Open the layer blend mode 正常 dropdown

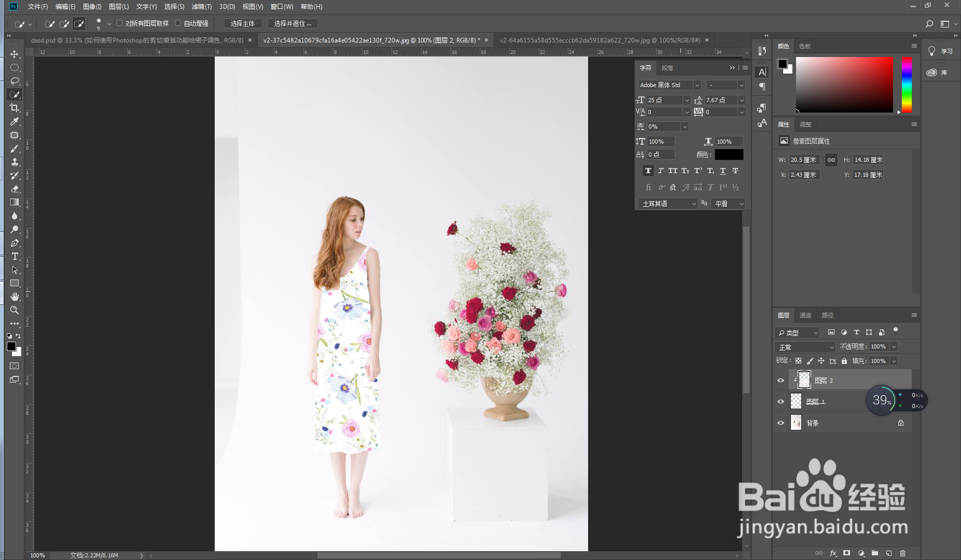805,347
